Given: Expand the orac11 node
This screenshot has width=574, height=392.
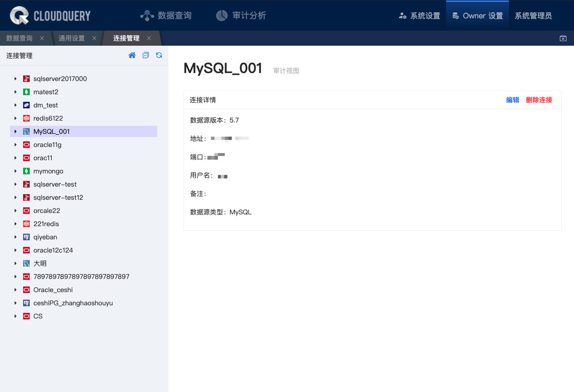Looking at the screenshot, I should [x=16, y=158].
